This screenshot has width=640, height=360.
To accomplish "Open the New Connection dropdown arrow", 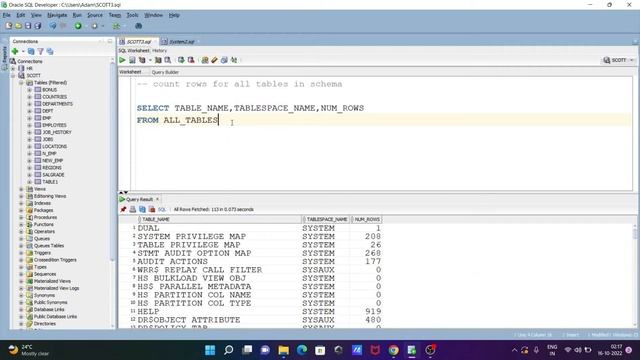I will pos(23,51).
